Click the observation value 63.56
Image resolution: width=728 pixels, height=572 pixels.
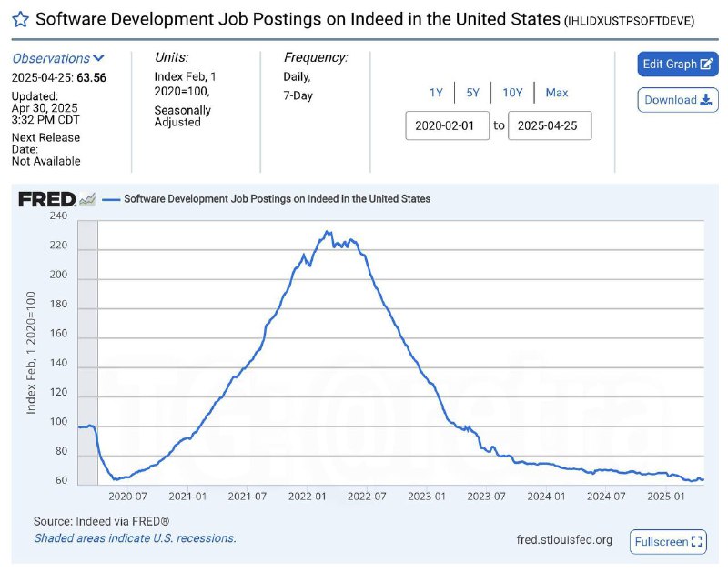92,77
